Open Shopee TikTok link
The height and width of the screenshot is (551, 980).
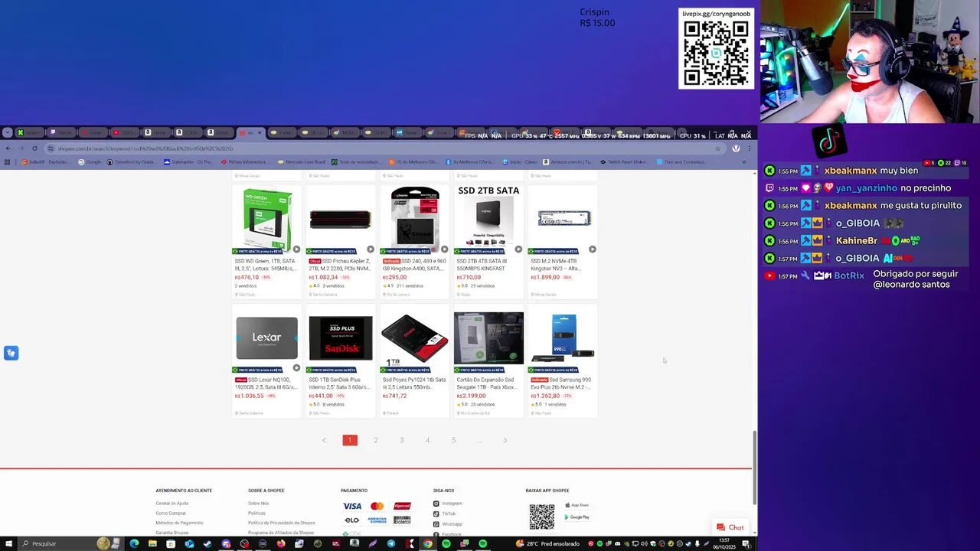[444, 514]
